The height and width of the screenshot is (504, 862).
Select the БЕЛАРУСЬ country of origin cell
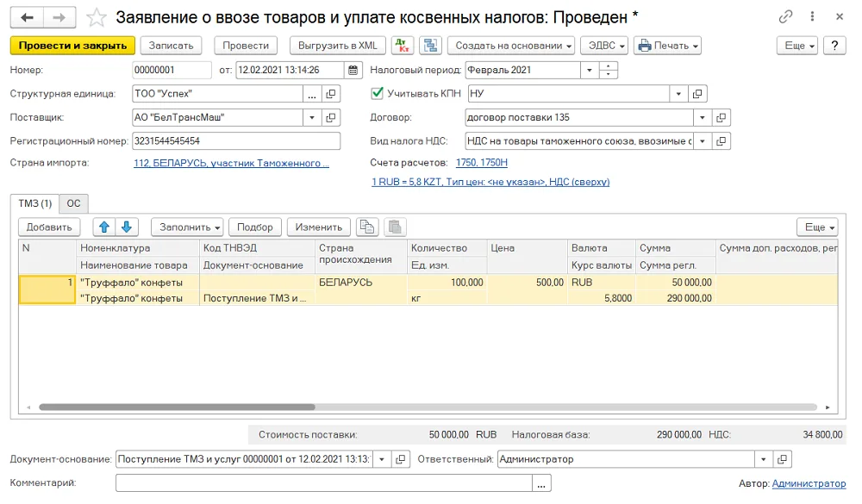[360, 282]
